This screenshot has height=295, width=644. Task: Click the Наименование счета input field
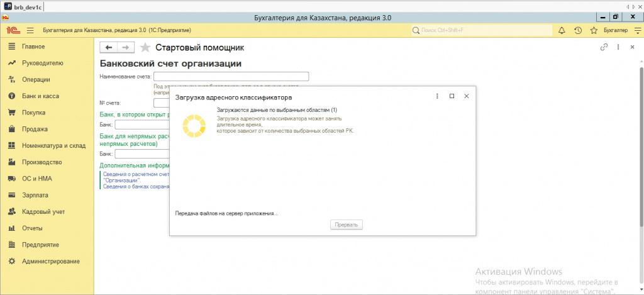coord(231,76)
